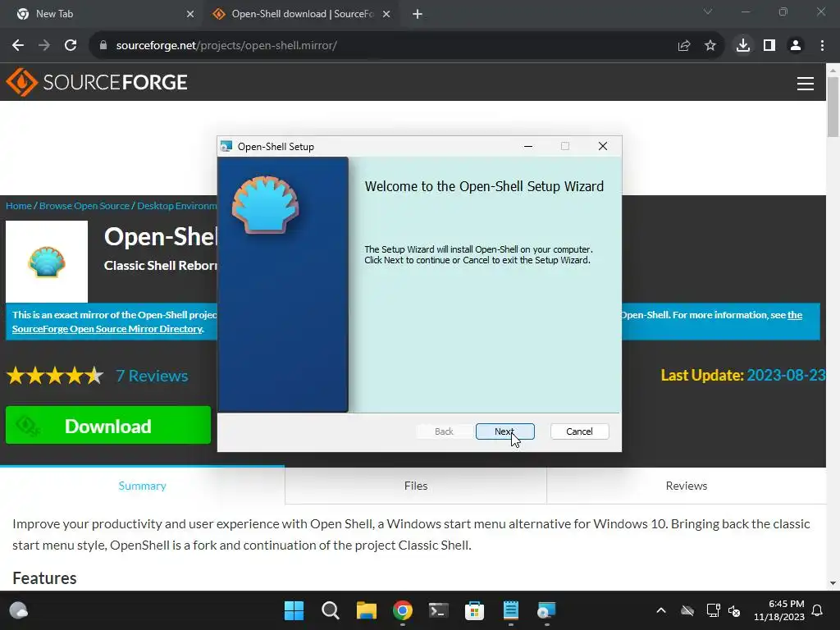The height and width of the screenshot is (630, 840).
Task: Open Microsoft Store from taskbar
Action: point(474,610)
